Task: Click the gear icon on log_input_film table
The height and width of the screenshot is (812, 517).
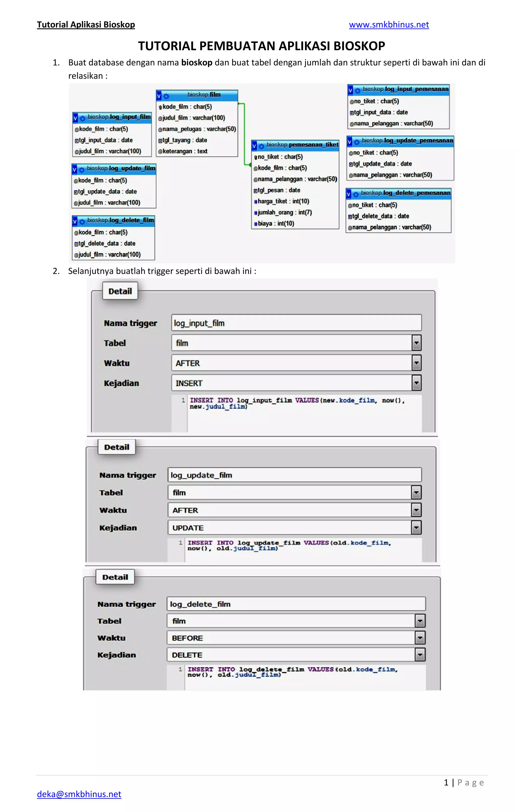Action: tap(82, 118)
